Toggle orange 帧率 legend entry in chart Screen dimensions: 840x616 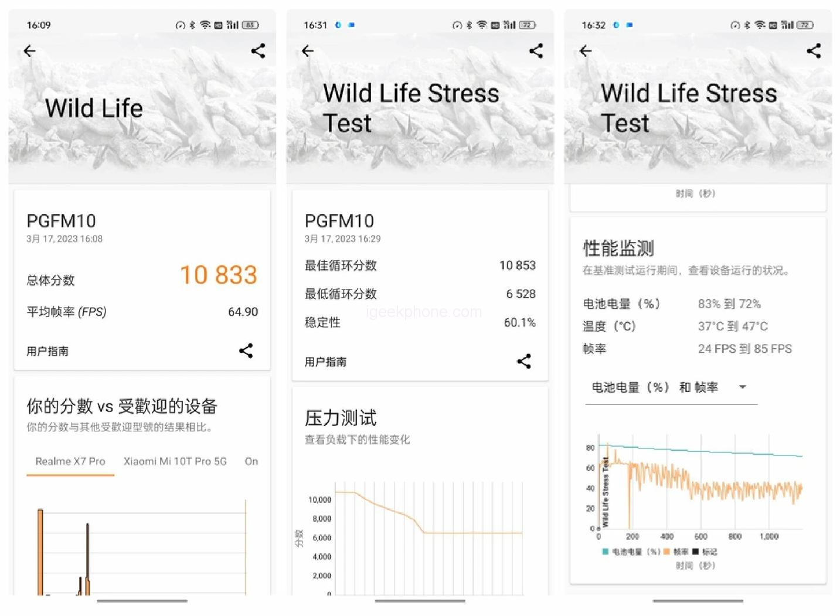(676, 552)
